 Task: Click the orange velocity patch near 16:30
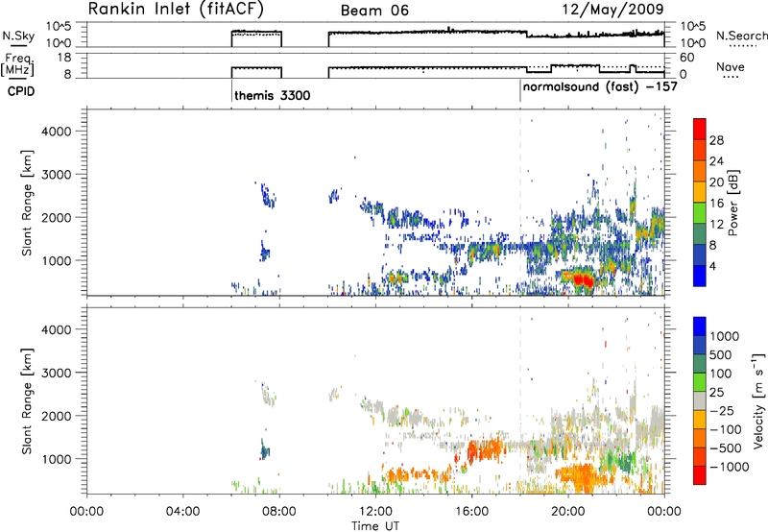(486, 449)
